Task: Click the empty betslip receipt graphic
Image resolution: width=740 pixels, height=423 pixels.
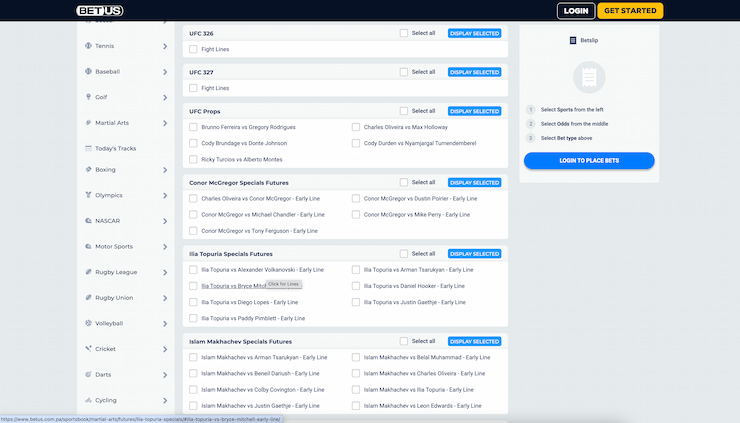Action: tap(589, 77)
